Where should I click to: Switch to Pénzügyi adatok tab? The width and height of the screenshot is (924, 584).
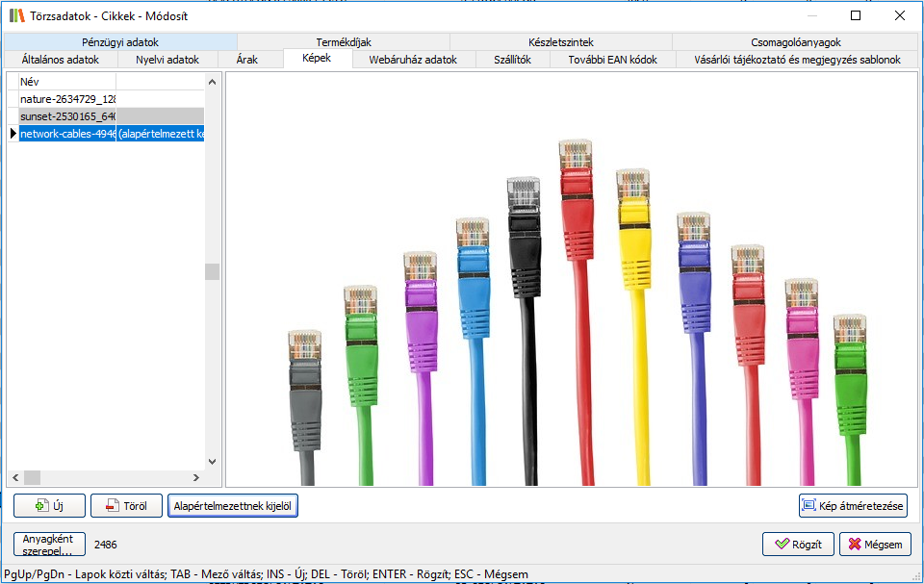[120, 42]
